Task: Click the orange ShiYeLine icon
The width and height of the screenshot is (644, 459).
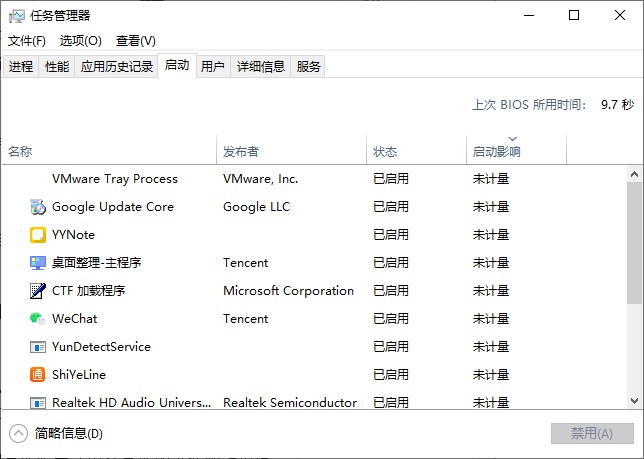Action: coord(38,374)
